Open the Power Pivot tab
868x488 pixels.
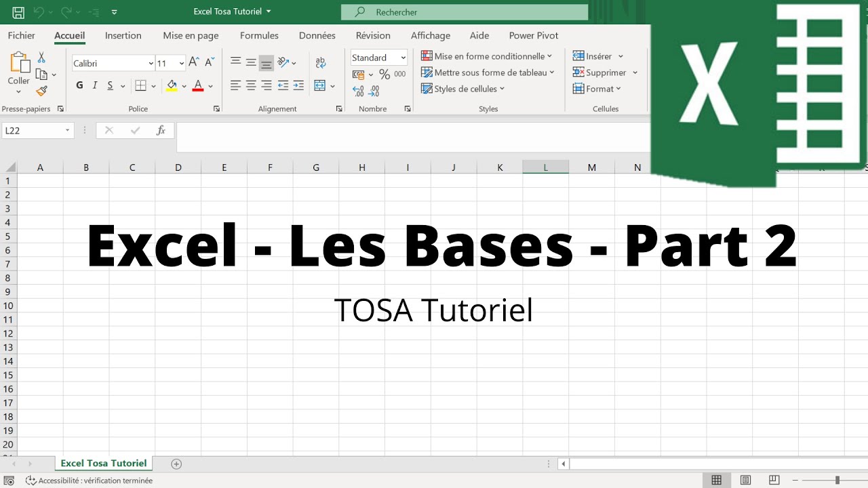click(534, 35)
